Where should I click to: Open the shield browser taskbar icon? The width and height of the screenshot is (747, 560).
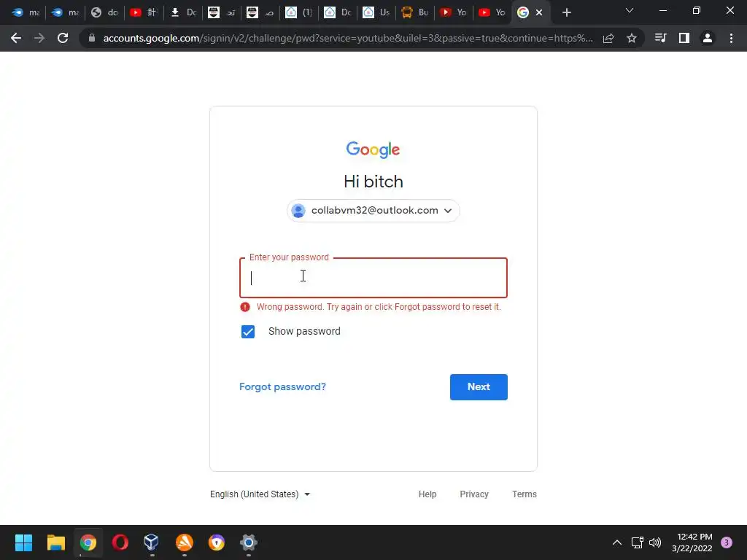coord(216,542)
